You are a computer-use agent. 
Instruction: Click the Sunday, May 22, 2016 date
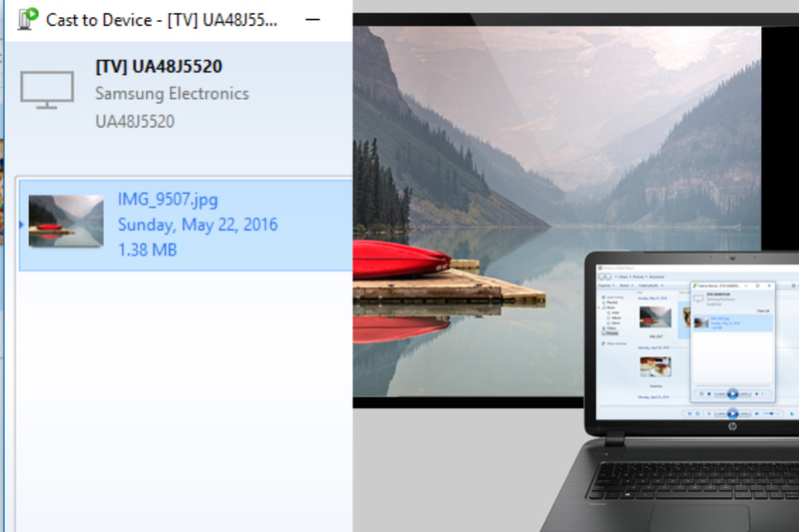(x=198, y=225)
